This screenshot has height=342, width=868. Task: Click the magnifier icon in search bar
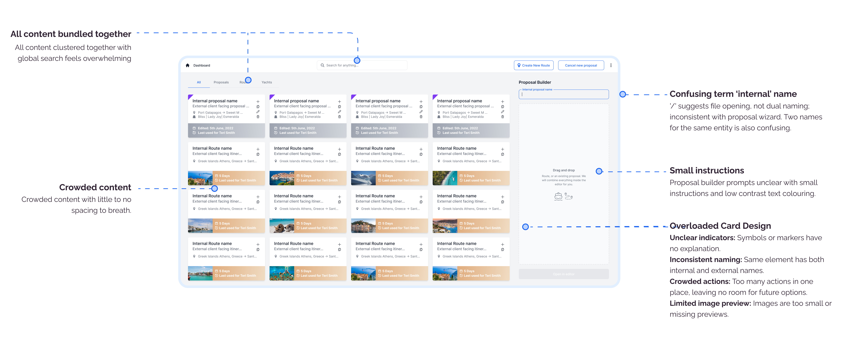[322, 65]
